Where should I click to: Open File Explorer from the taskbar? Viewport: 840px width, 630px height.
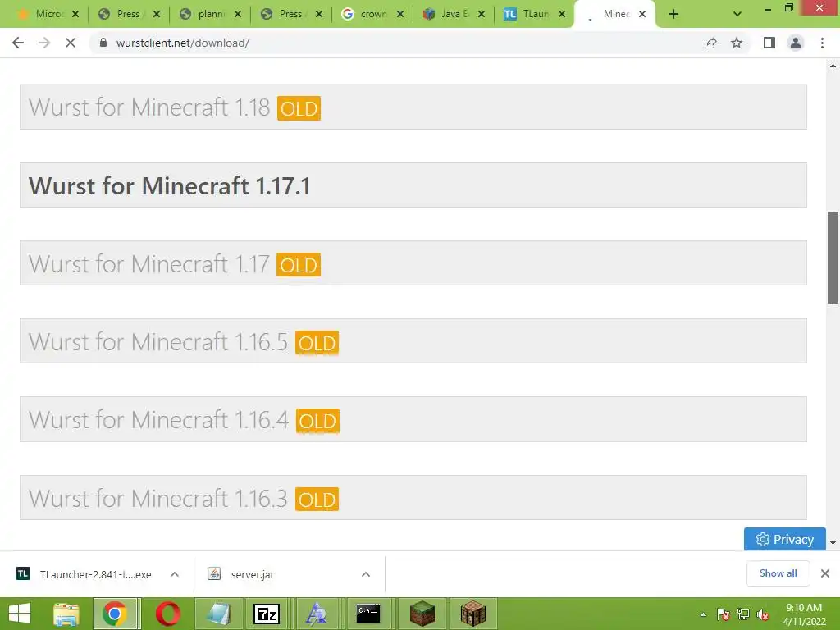pyautogui.click(x=66, y=614)
